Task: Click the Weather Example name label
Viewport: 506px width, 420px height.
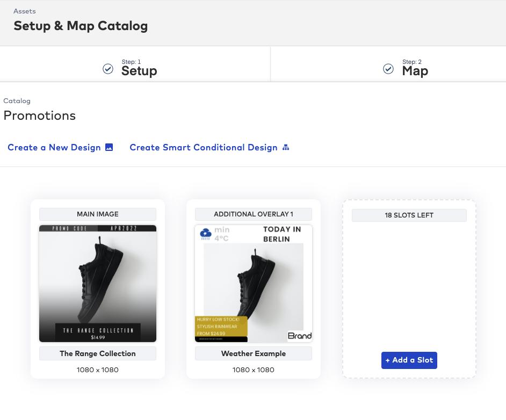Action: [253, 353]
